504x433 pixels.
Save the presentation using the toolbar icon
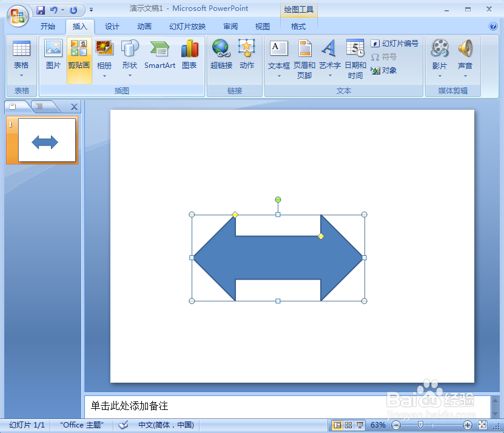41,10
